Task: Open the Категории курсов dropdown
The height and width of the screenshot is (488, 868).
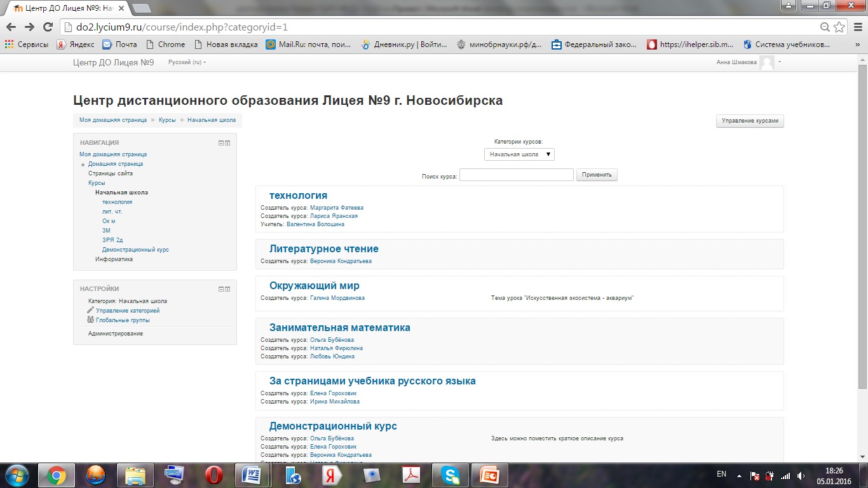Action: [519, 154]
